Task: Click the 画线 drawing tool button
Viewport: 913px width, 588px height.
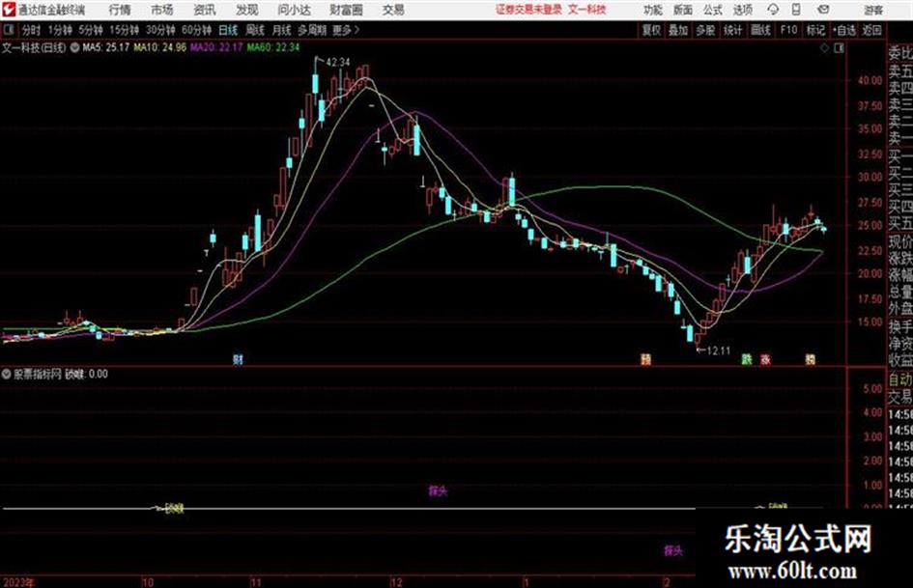Action: [x=760, y=30]
